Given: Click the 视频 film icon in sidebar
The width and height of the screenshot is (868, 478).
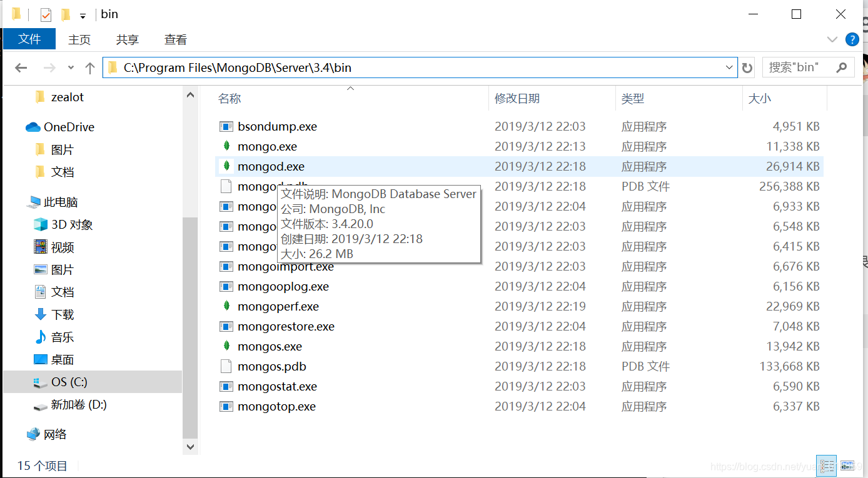Looking at the screenshot, I should click(x=41, y=247).
